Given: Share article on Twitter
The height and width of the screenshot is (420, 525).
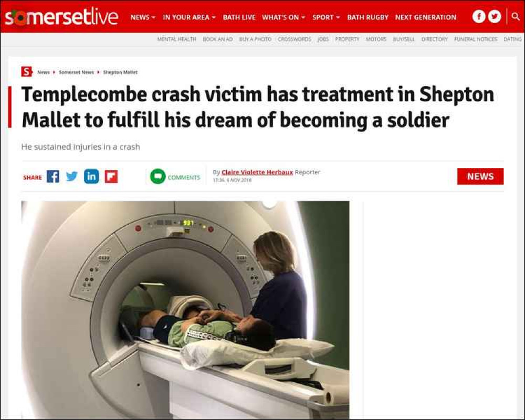Looking at the screenshot, I should pos(71,176).
